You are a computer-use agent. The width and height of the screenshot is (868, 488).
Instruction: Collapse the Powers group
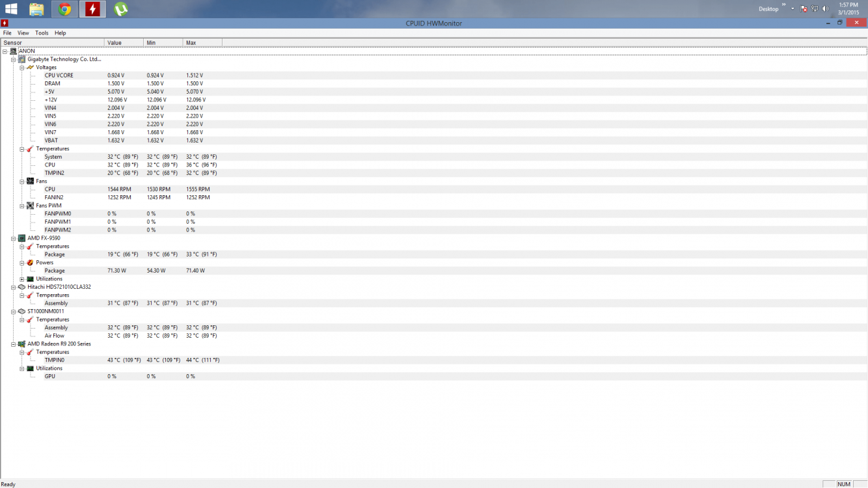21,262
